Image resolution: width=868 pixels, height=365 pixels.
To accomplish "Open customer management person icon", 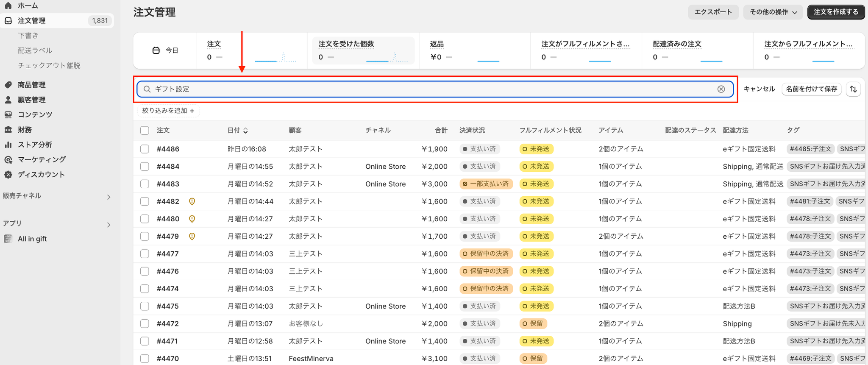I will [x=8, y=100].
